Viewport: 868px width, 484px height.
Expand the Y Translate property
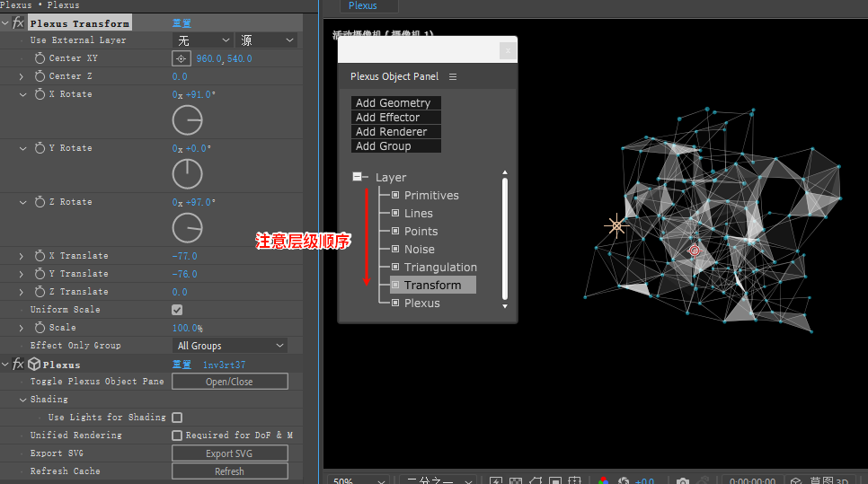coord(22,274)
